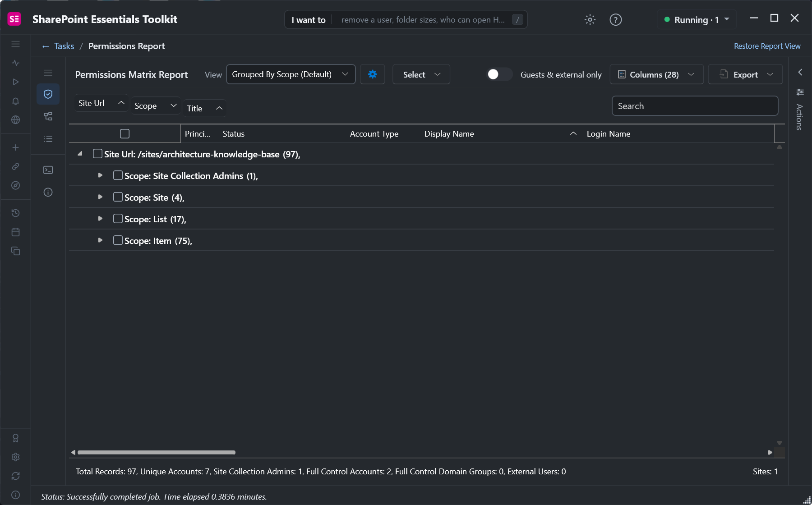The image size is (812, 505).
Task: Check the Scope: Site Collection Admins checkbox
Action: pos(118,175)
